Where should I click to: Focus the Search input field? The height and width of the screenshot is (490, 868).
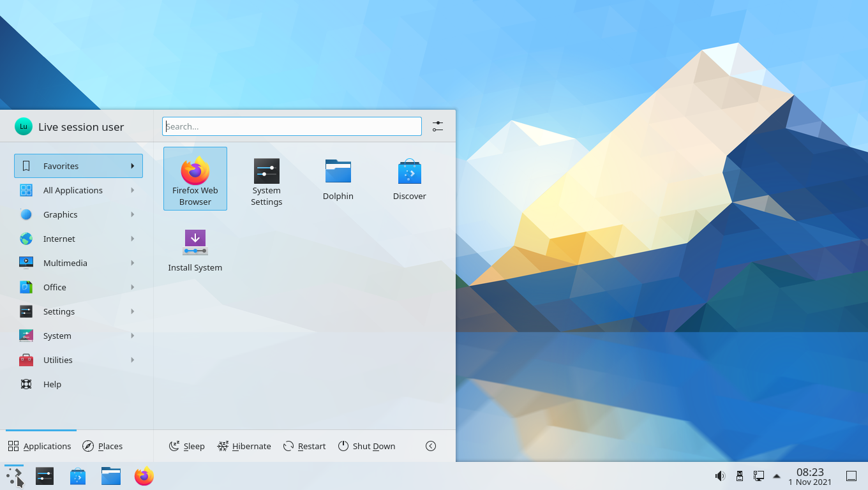click(292, 126)
